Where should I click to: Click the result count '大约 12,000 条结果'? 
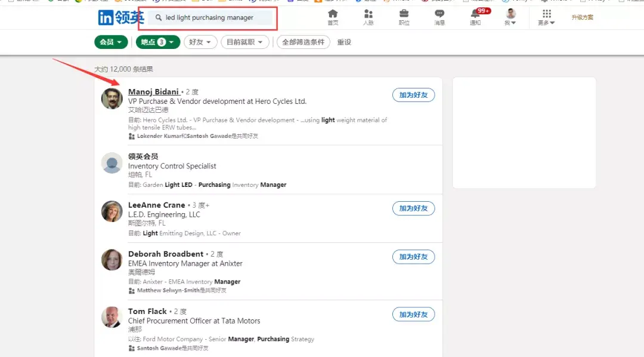(x=123, y=69)
